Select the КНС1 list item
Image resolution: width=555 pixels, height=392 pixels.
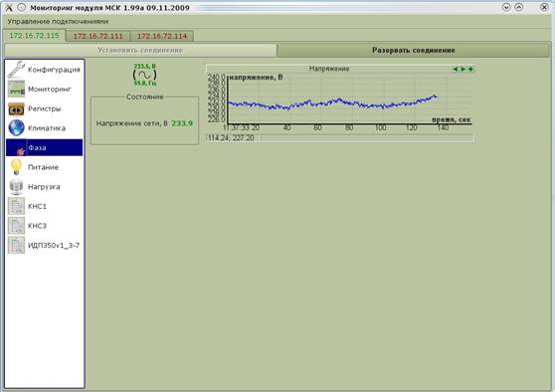(x=44, y=206)
